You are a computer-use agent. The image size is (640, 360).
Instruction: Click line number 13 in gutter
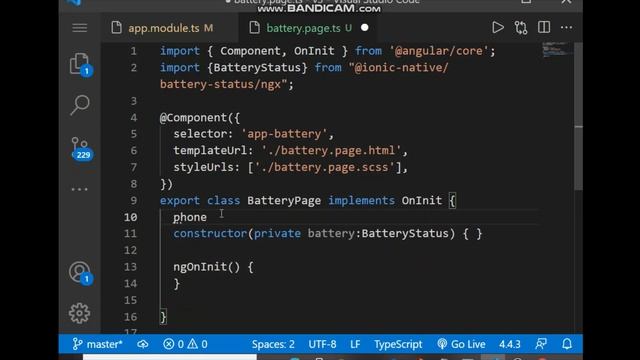(130, 267)
